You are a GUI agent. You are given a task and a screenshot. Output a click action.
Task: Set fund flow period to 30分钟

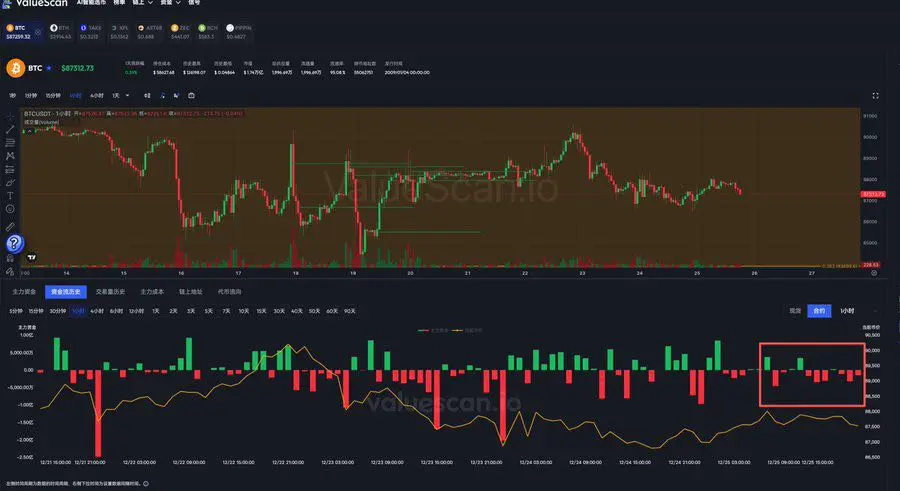coord(57,311)
